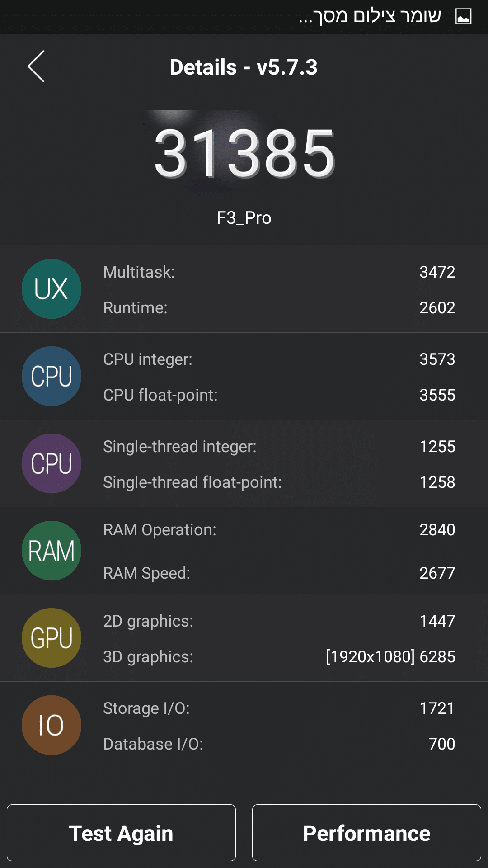Image resolution: width=488 pixels, height=868 pixels.
Task: Select the 3D graphics score row
Action: (279, 656)
